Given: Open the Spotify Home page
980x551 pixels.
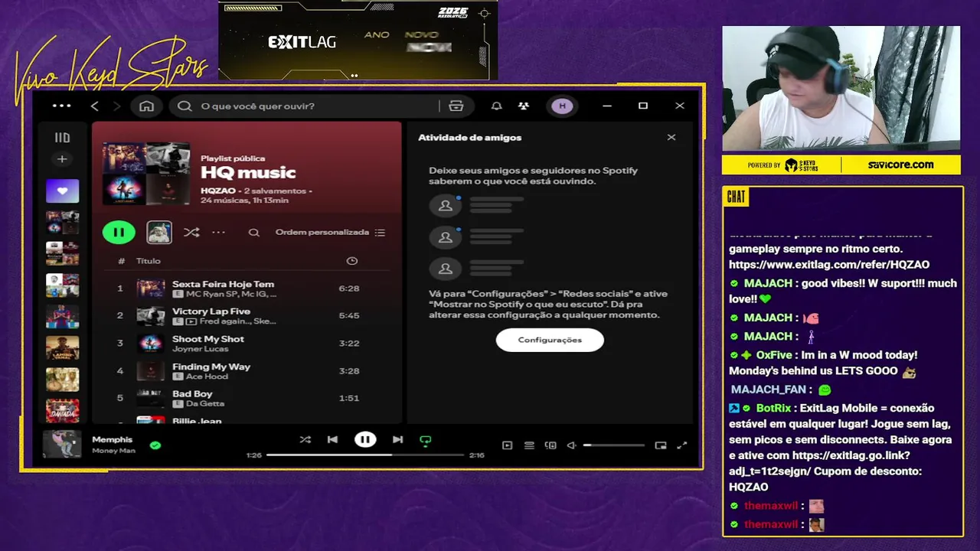Looking at the screenshot, I should point(146,106).
